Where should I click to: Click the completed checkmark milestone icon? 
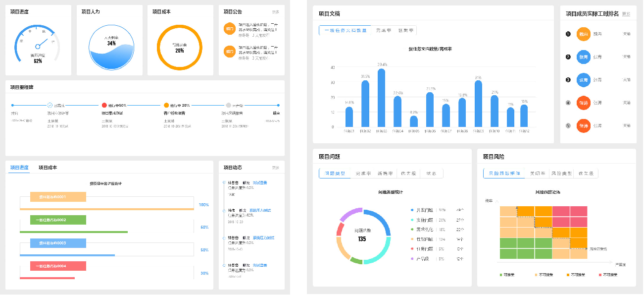pos(50,105)
